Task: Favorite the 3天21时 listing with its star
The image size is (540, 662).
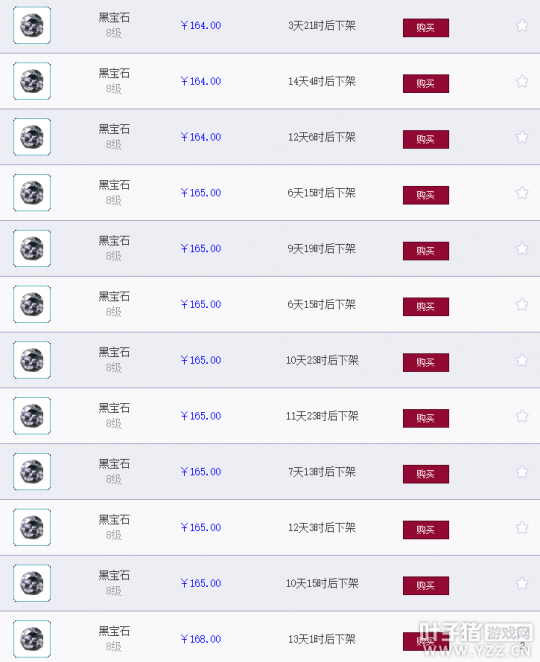Action: (x=522, y=26)
